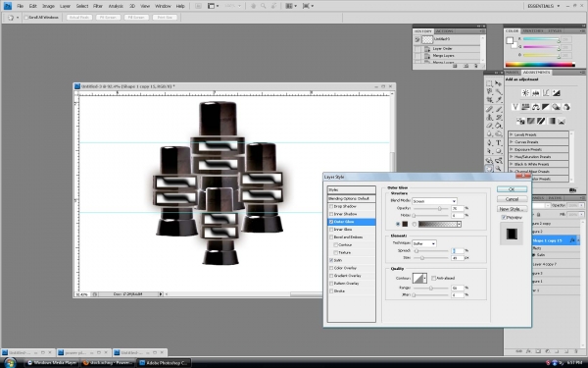Viewport: 588px width, 368px height.
Task: Open the glow gradient picker arrow
Action: pyautogui.click(x=459, y=224)
